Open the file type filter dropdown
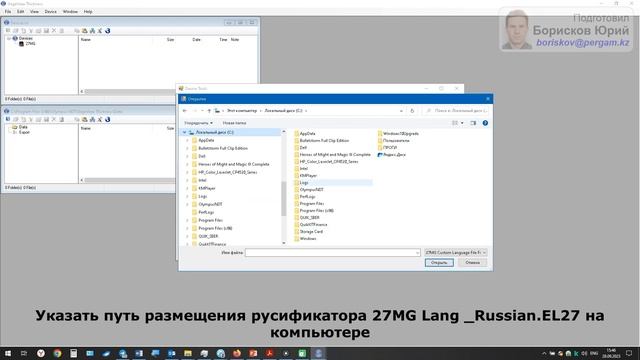Viewport: 640px width, 360px height. (x=456, y=253)
